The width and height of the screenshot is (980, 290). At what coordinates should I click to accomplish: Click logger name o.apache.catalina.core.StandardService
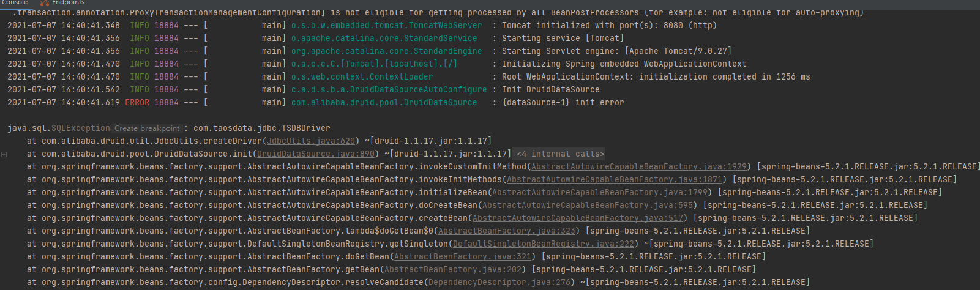tap(384, 39)
